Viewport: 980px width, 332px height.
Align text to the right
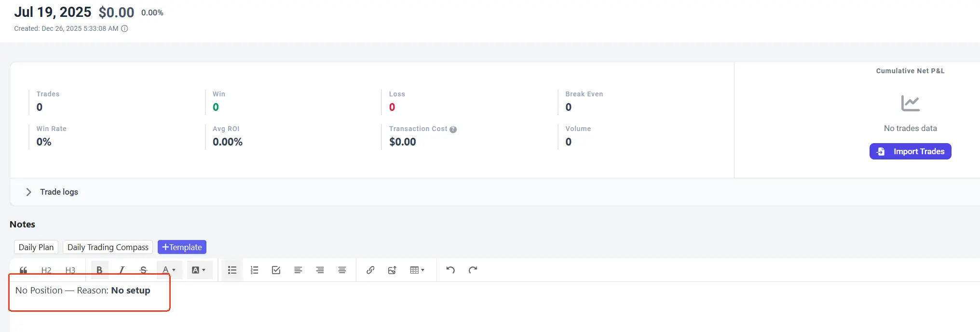click(x=320, y=270)
